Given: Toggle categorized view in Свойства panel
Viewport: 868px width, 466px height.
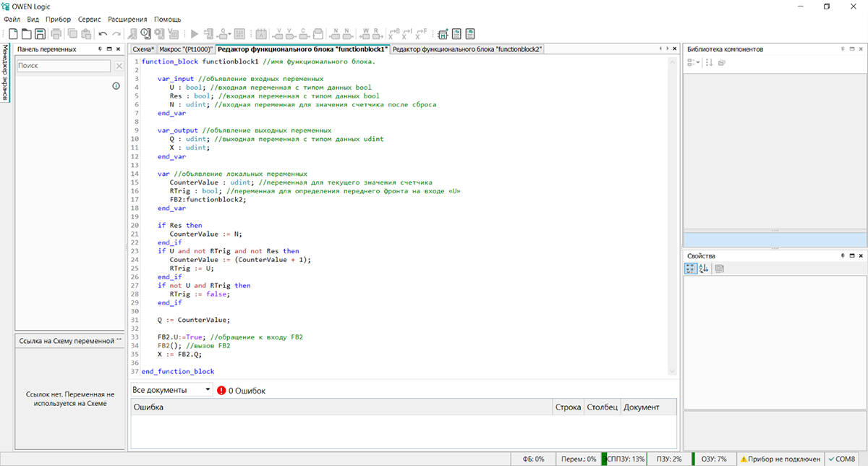Looking at the screenshot, I should point(691,268).
